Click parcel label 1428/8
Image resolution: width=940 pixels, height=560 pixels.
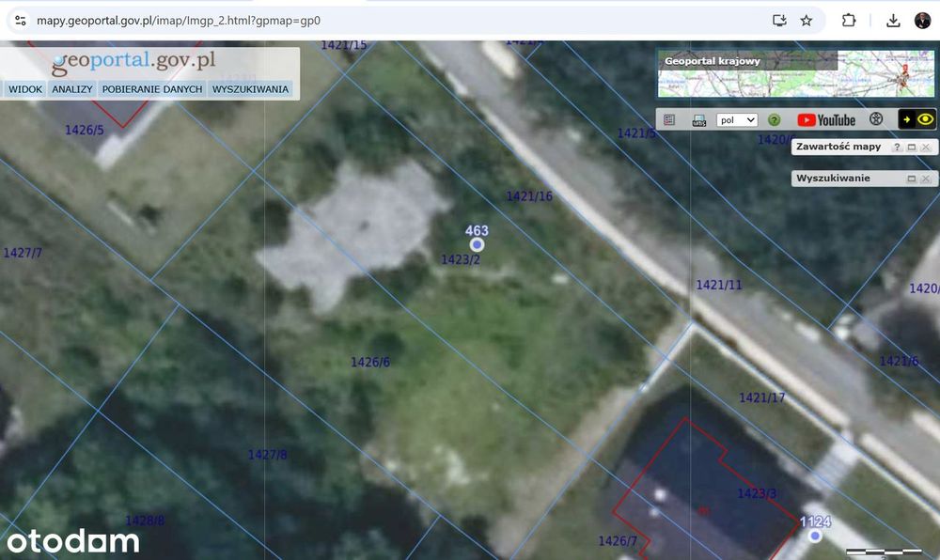coord(145,521)
